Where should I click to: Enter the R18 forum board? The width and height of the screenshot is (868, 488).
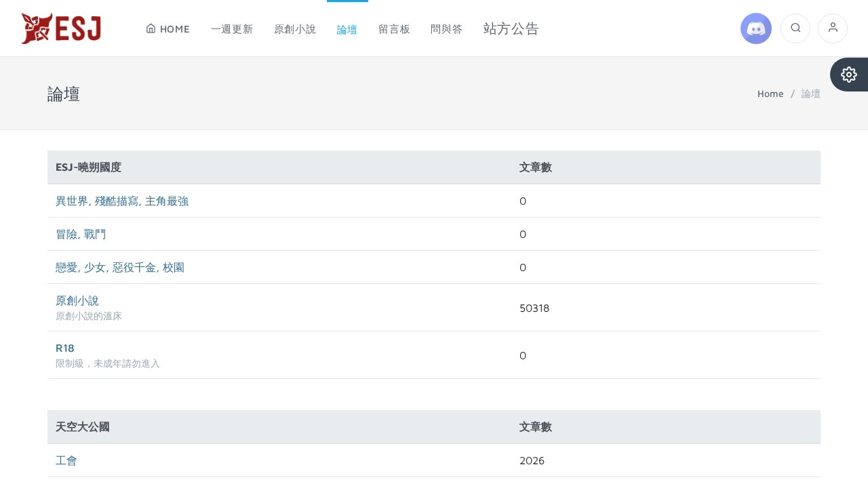click(x=65, y=348)
